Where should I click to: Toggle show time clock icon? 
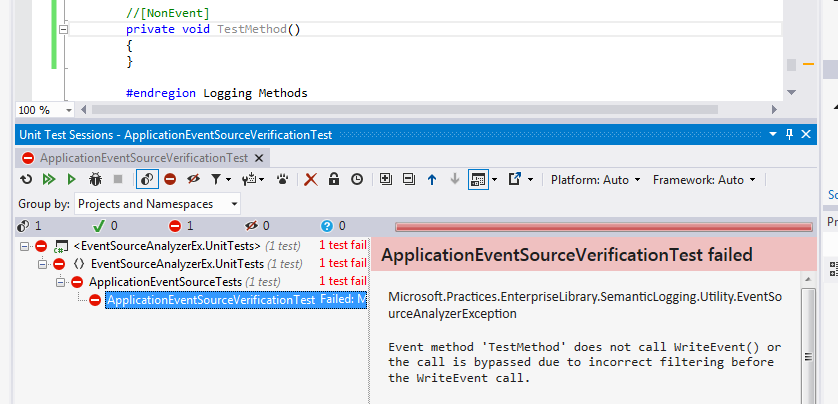(x=356, y=180)
